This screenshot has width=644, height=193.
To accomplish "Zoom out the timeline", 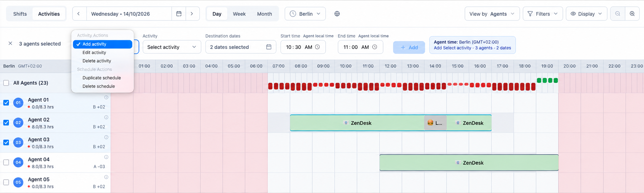I will (618, 14).
